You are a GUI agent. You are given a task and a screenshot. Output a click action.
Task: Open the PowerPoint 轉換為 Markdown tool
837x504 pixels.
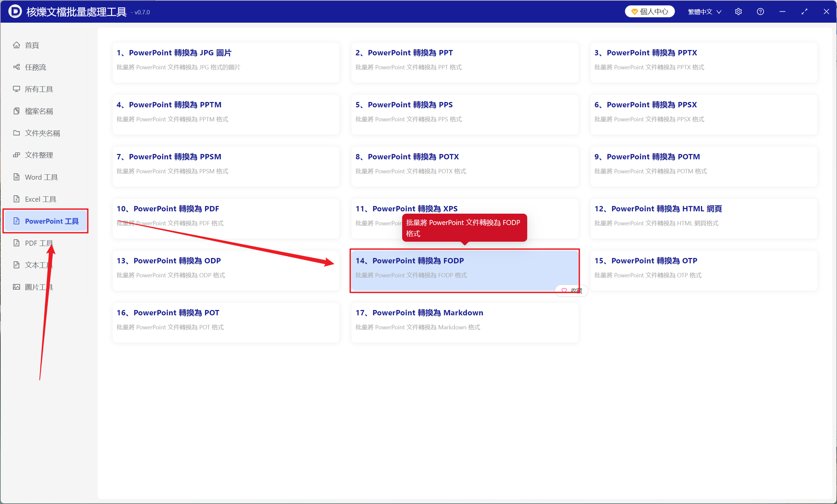coord(465,322)
